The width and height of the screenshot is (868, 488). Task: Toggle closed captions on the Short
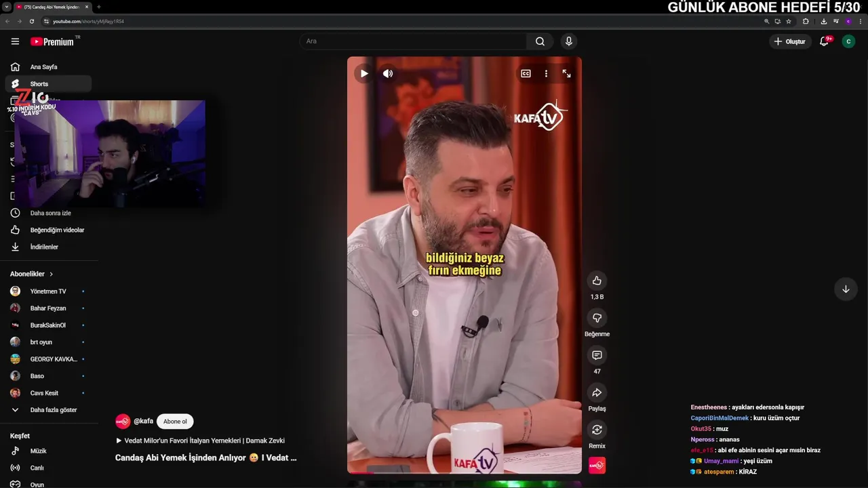(526, 73)
